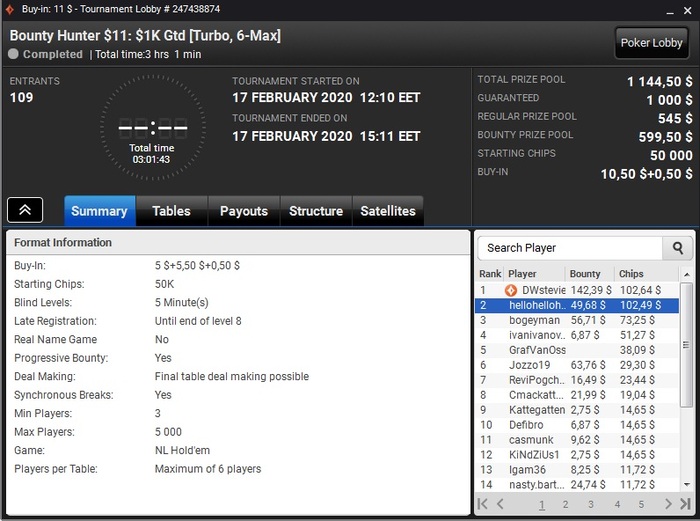
Task: Collapse header with double-chevron up button
Action: click(x=25, y=210)
